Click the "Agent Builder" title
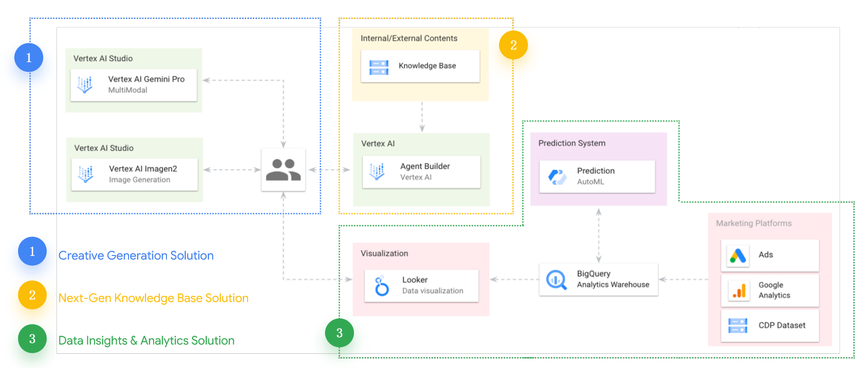The width and height of the screenshot is (868, 368). (x=425, y=167)
